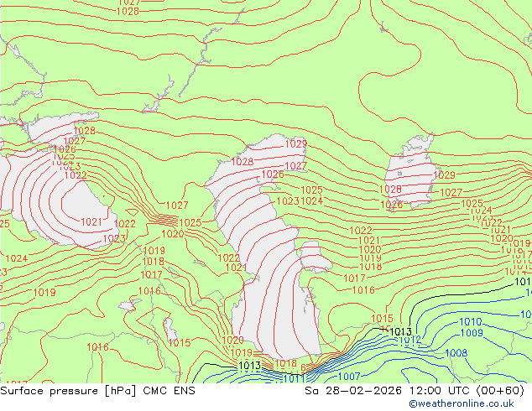
Task: Click the 'Surface pressure [hPa] CMC ENS' caption
Action: [x=97, y=391]
